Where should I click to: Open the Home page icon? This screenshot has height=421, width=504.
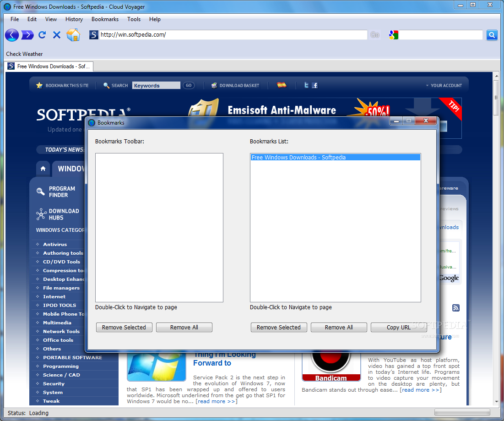click(x=73, y=35)
